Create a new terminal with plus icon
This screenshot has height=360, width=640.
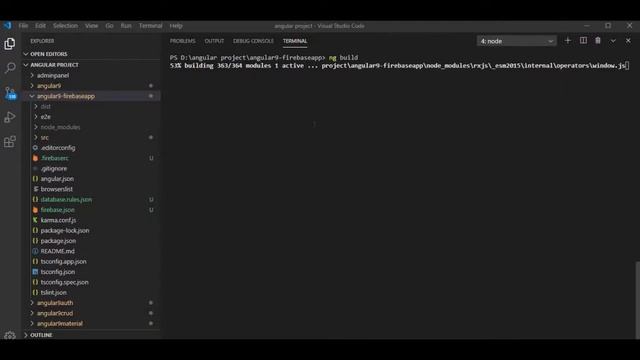pyautogui.click(x=567, y=41)
